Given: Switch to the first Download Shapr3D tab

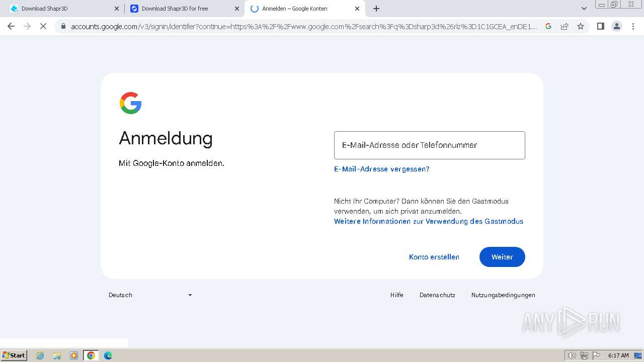Looking at the screenshot, I should [63, 9].
